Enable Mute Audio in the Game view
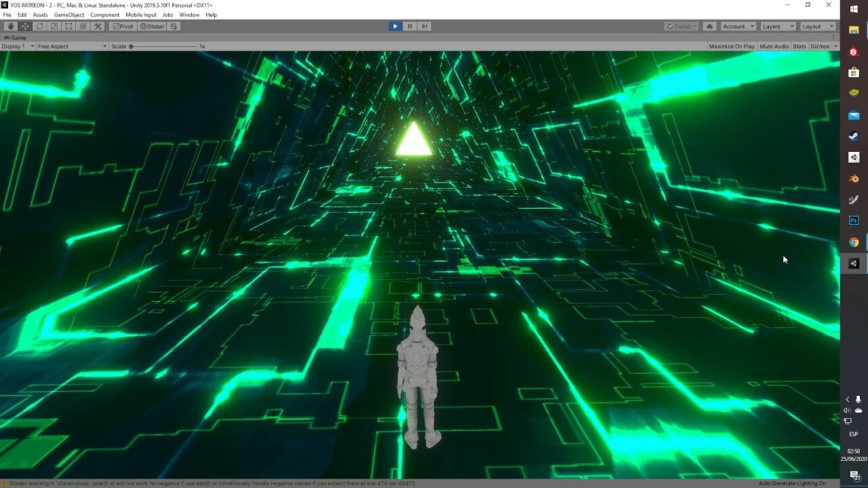Screen dimensions: 868x488 (774, 46)
